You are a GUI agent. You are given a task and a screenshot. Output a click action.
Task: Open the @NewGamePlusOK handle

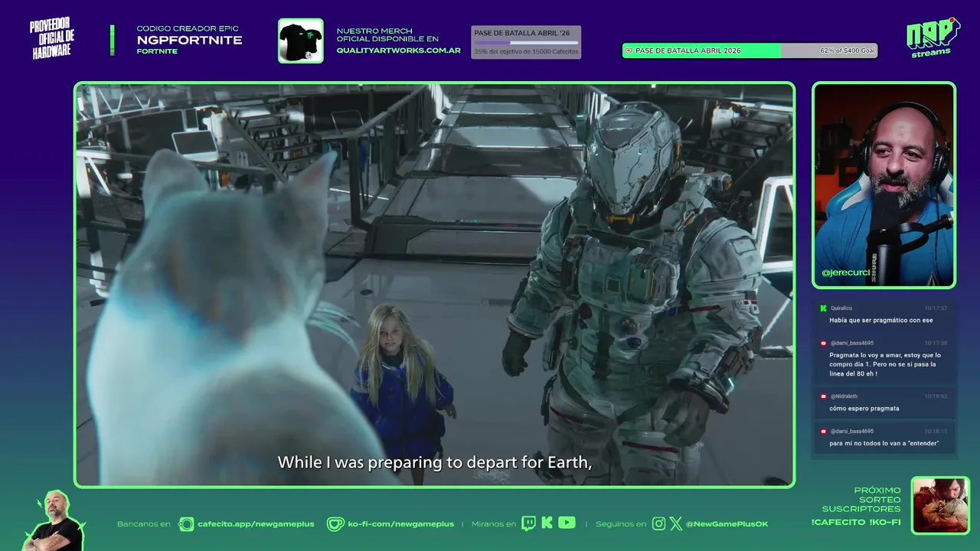(x=727, y=524)
